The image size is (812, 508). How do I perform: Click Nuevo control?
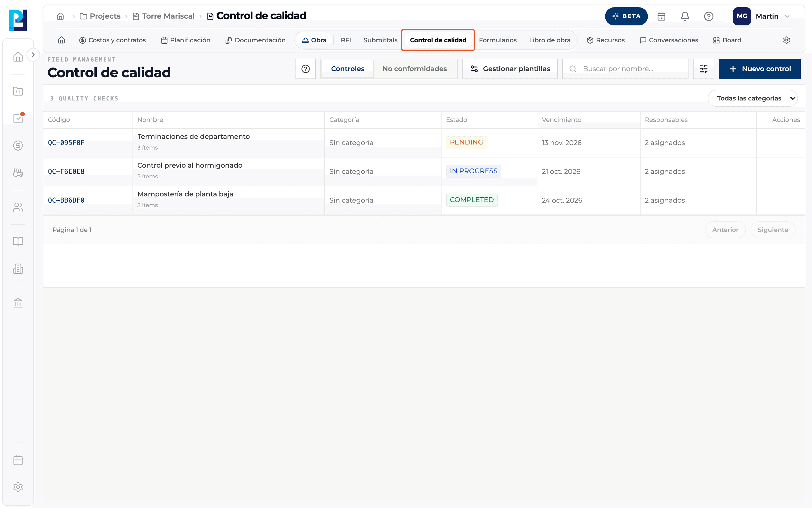760,69
